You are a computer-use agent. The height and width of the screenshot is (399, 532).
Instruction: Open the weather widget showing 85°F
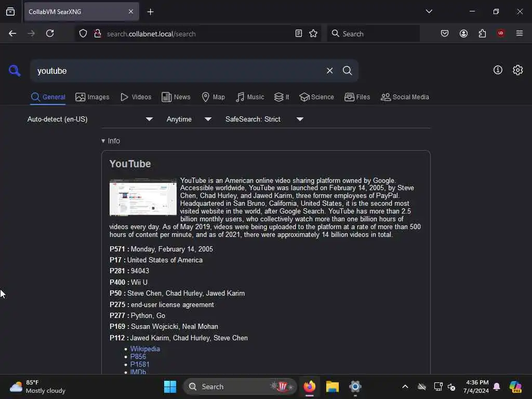click(x=37, y=387)
